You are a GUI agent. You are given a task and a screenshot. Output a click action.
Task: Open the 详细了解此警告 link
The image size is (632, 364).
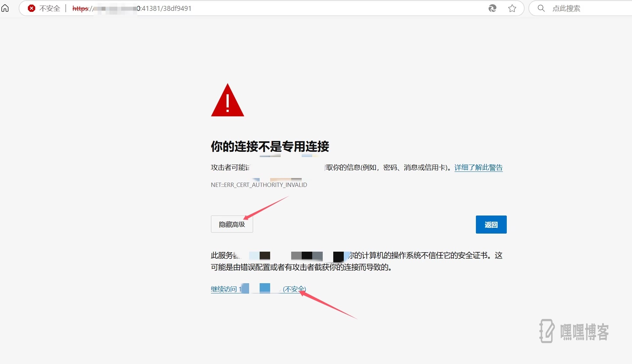478,168
